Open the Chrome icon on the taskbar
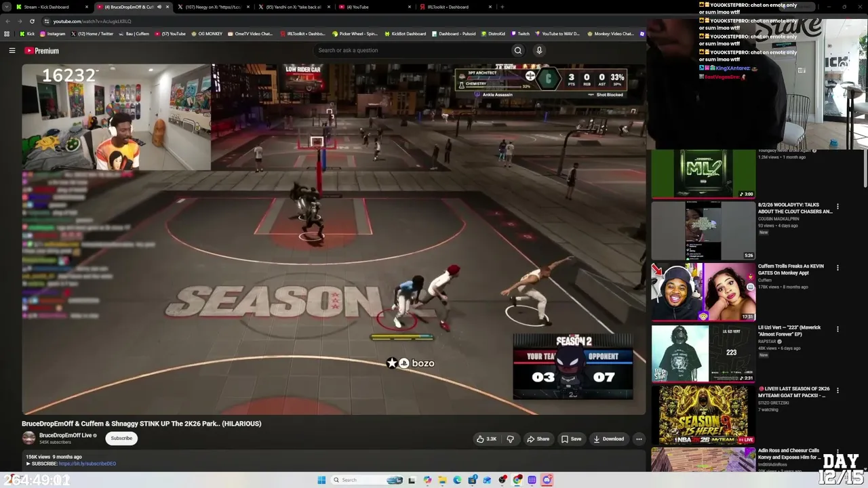Image resolution: width=868 pixels, height=488 pixels. pyautogui.click(x=517, y=480)
